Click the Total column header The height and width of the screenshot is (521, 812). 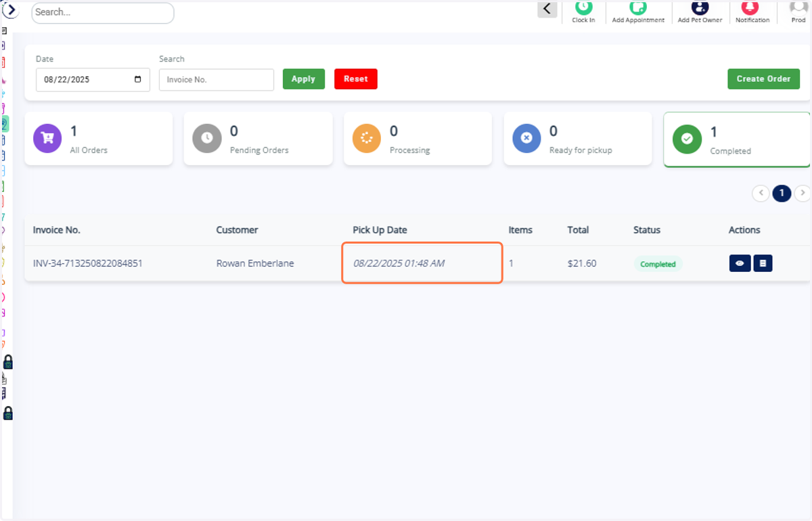pos(578,230)
